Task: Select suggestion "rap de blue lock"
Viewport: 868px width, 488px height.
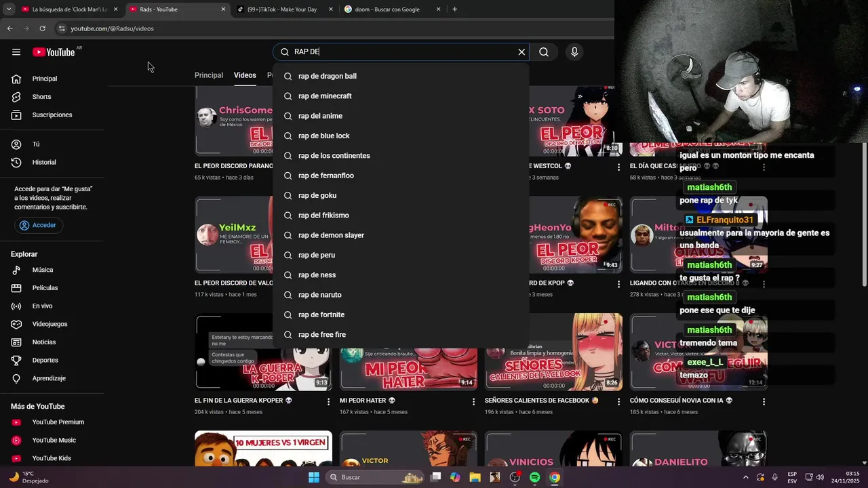Action: 401,136
